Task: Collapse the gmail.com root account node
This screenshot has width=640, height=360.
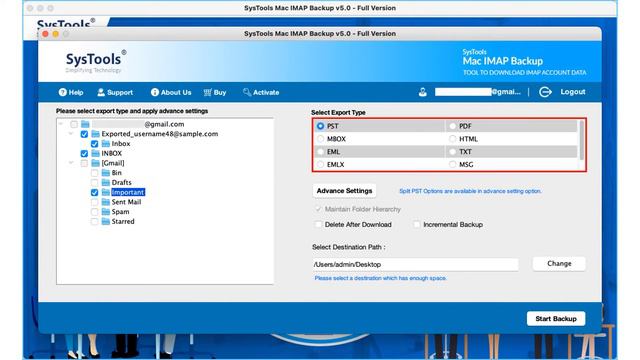Action: 61,124
